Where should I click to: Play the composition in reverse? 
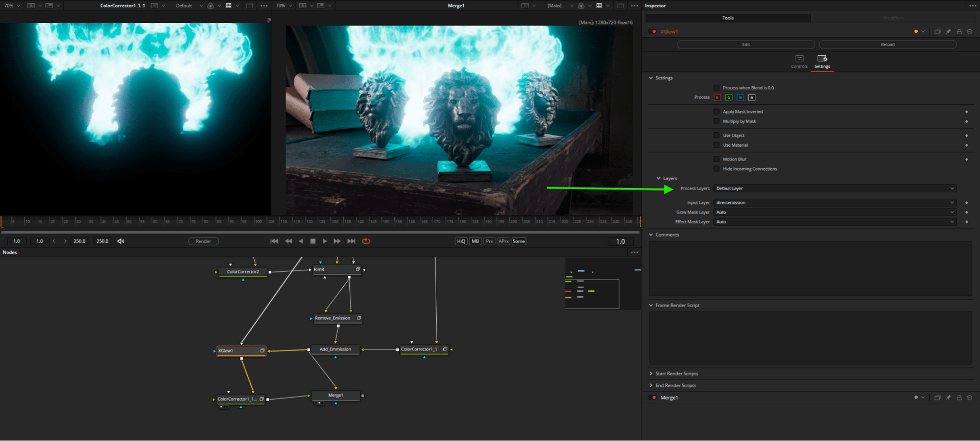point(301,241)
